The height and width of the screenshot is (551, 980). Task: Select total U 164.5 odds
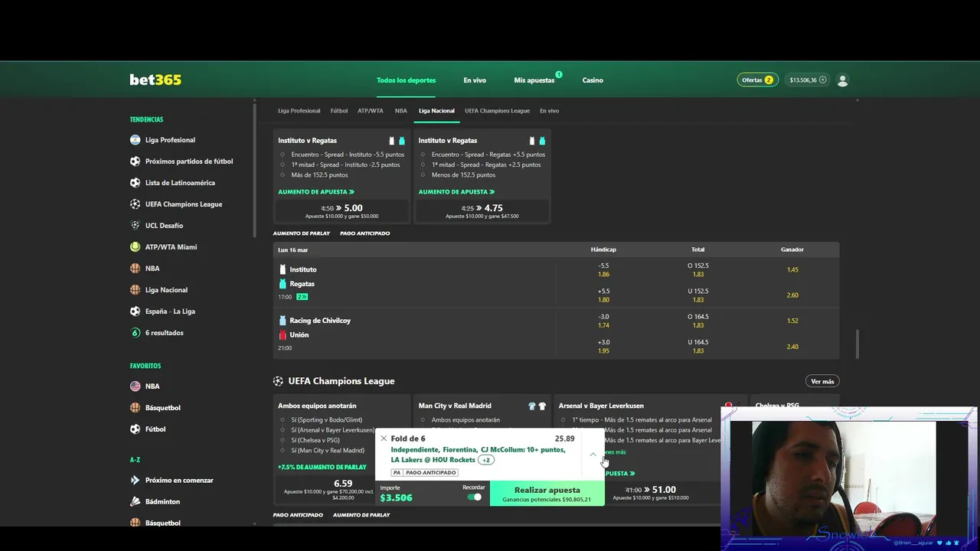click(x=698, y=347)
